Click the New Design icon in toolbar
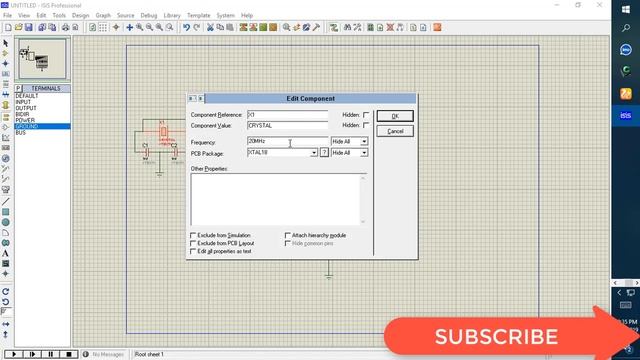The height and width of the screenshot is (360, 640). [x=8, y=27]
